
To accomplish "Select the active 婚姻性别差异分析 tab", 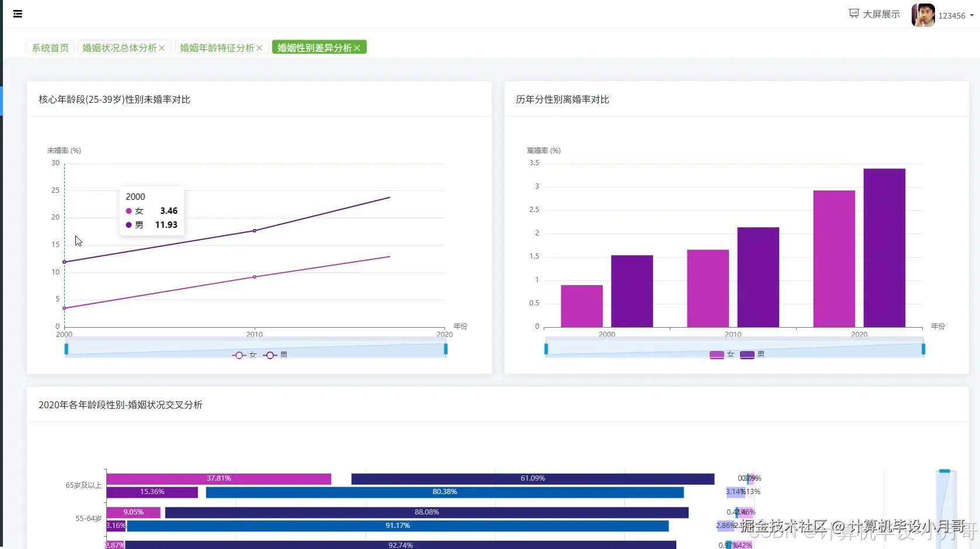I will 315,47.
